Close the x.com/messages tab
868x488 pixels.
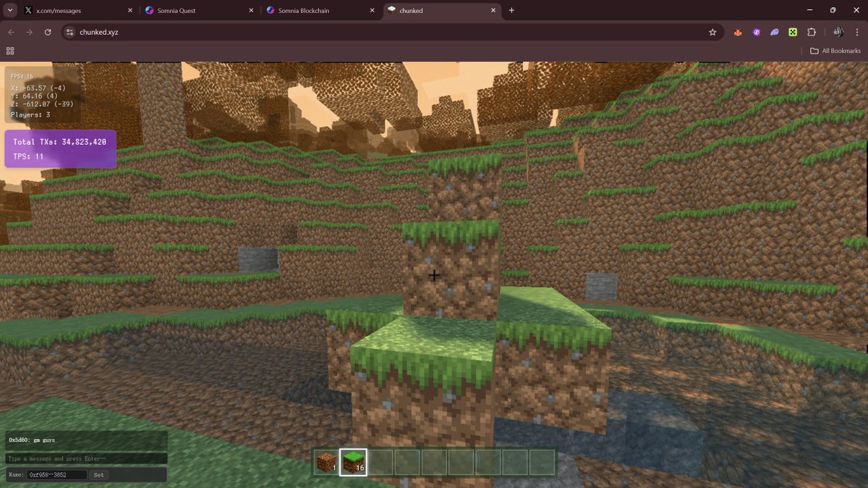click(130, 11)
